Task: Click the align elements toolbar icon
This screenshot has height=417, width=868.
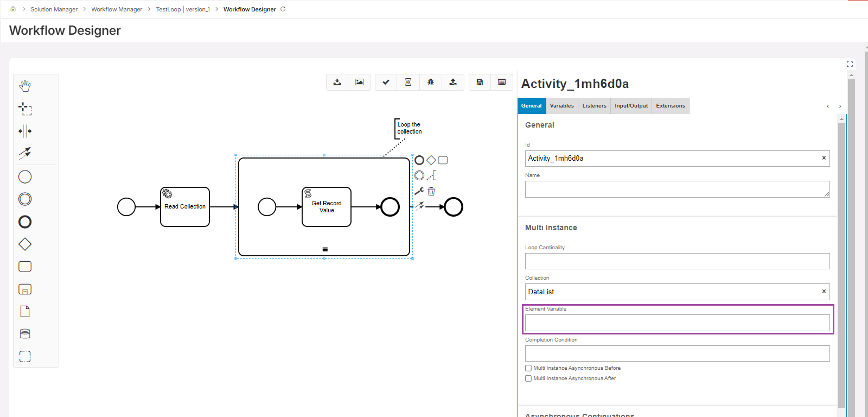Action: [408, 82]
